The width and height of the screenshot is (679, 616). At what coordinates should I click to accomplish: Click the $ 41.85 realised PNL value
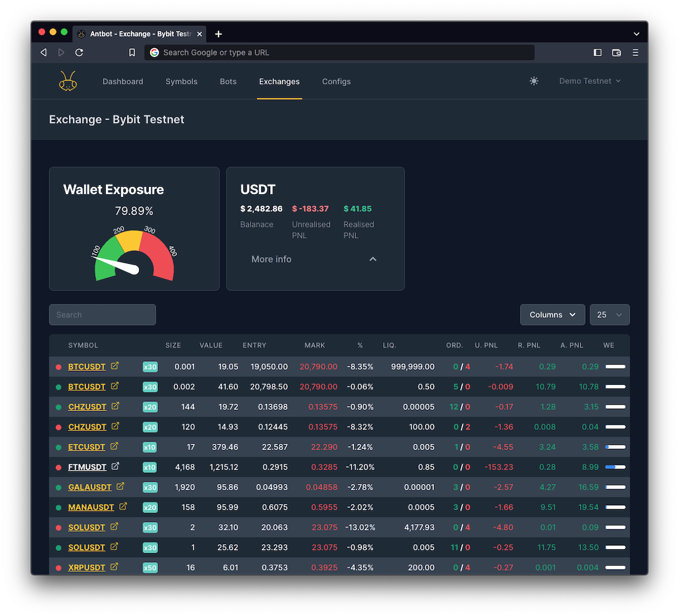(x=358, y=208)
